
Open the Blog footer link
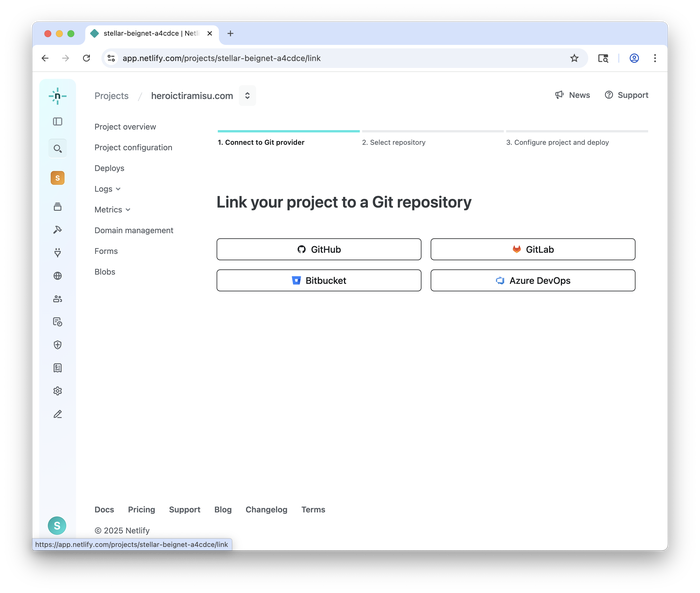(223, 509)
